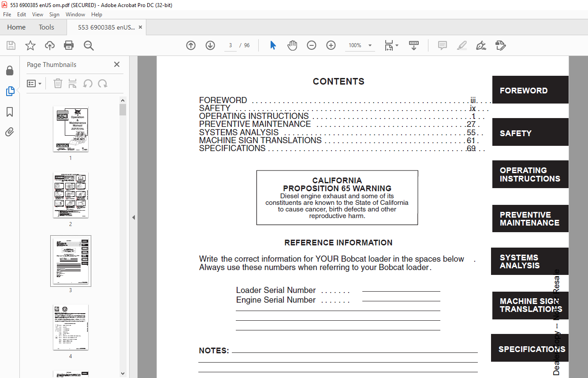Click the Loader Serial Number label
The width and height of the screenshot is (588, 378).
(x=276, y=290)
